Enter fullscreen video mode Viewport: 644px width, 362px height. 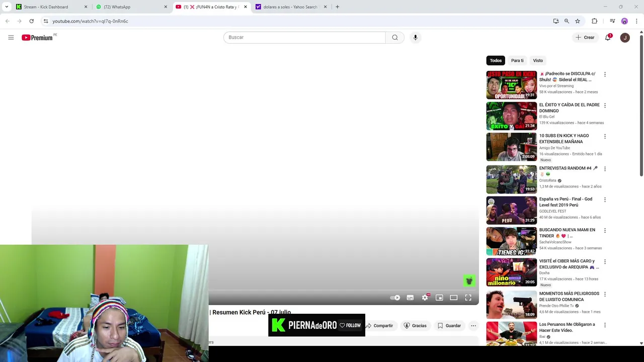click(x=468, y=298)
